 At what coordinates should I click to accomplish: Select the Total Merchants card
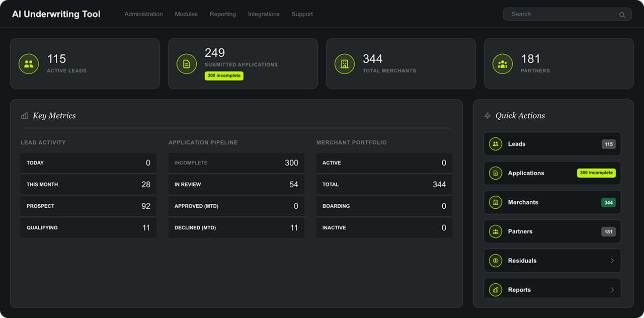(401, 64)
